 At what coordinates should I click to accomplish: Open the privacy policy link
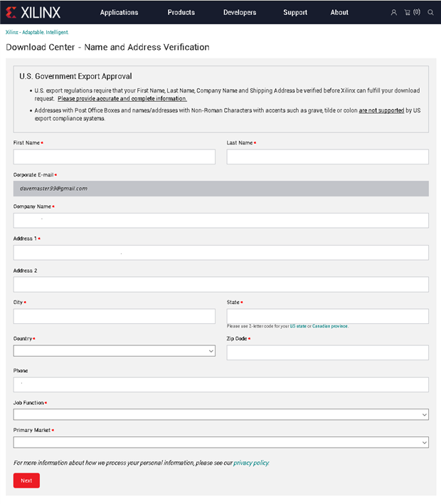(x=251, y=463)
